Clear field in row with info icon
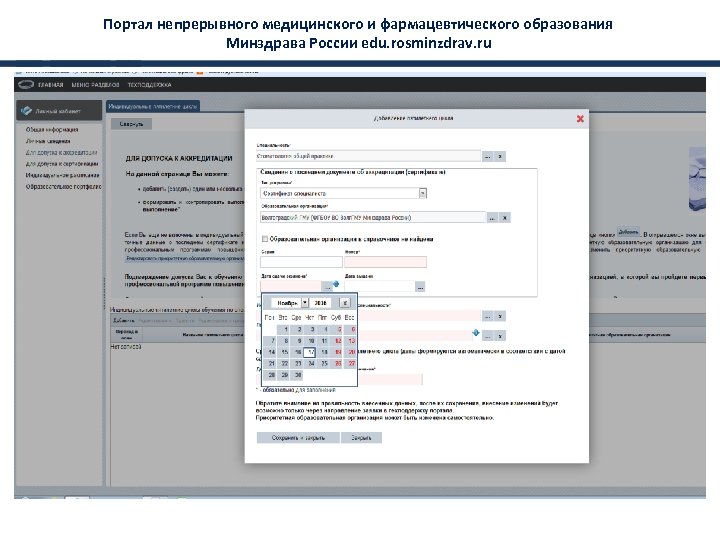The image size is (720, 540). click(x=500, y=336)
